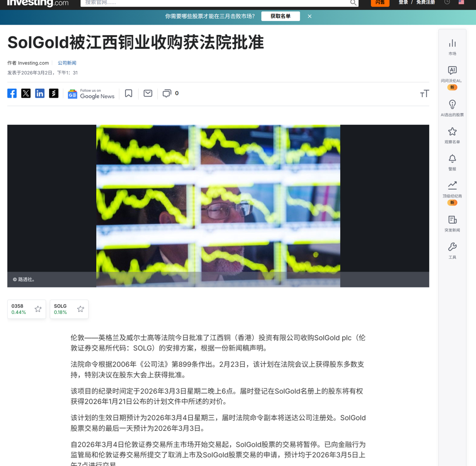Viewport: 476px width, 466px height.
Task: Click the 发表于2026年3月2日 publish date text
Action: (42, 73)
